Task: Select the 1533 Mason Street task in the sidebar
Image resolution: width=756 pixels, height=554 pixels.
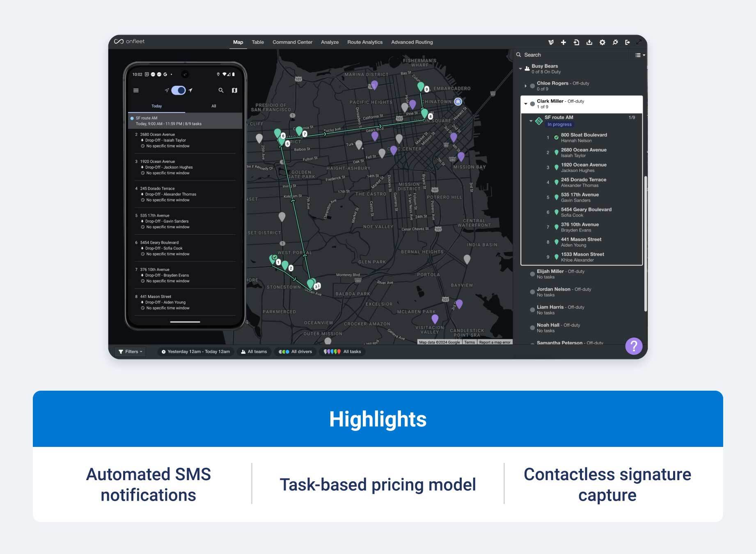Action: [x=582, y=257]
